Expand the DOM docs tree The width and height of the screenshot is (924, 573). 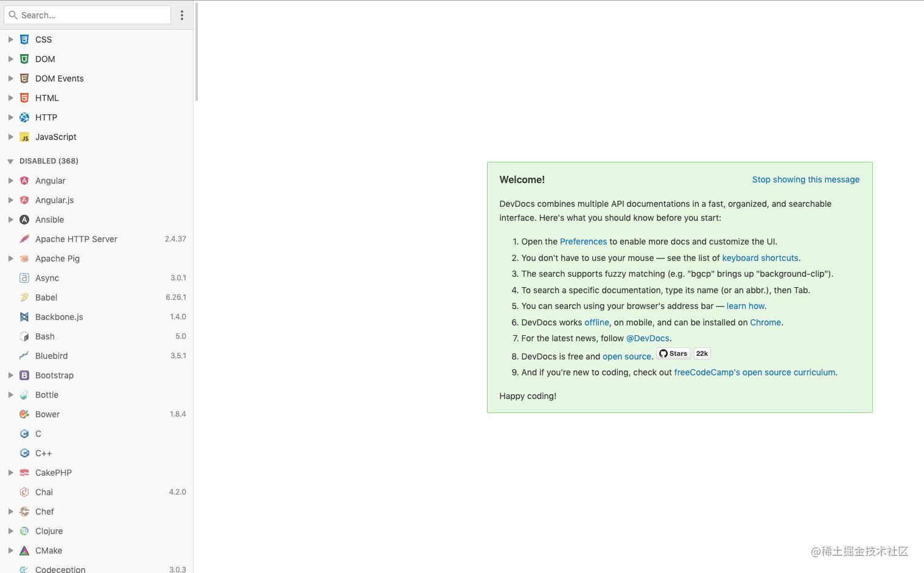tap(10, 59)
